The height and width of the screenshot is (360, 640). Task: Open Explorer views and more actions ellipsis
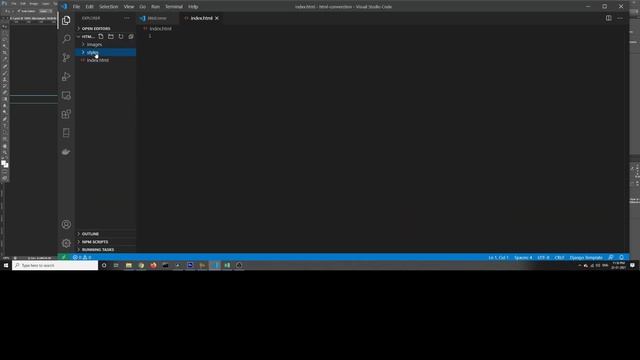[x=127, y=18]
